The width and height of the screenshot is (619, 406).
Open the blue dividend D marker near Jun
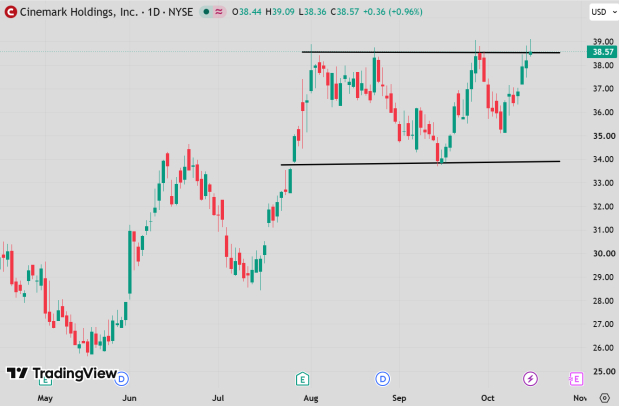coord(122,379)
